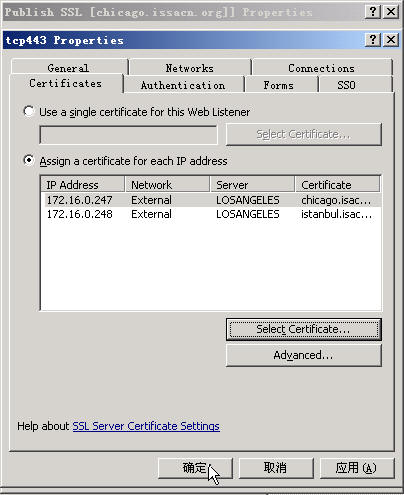This screenshot has height=495, width=404.
Task: Open the Networks tab
Action: click(190, 68)
